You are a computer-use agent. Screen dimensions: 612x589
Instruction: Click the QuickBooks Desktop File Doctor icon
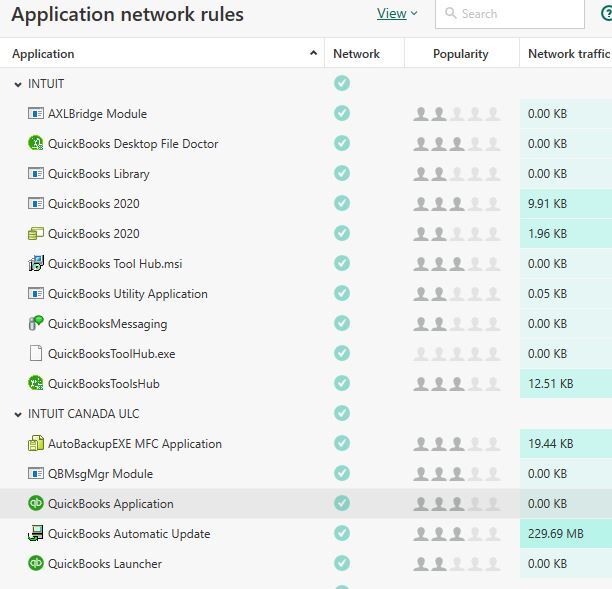tap(36, 144)
